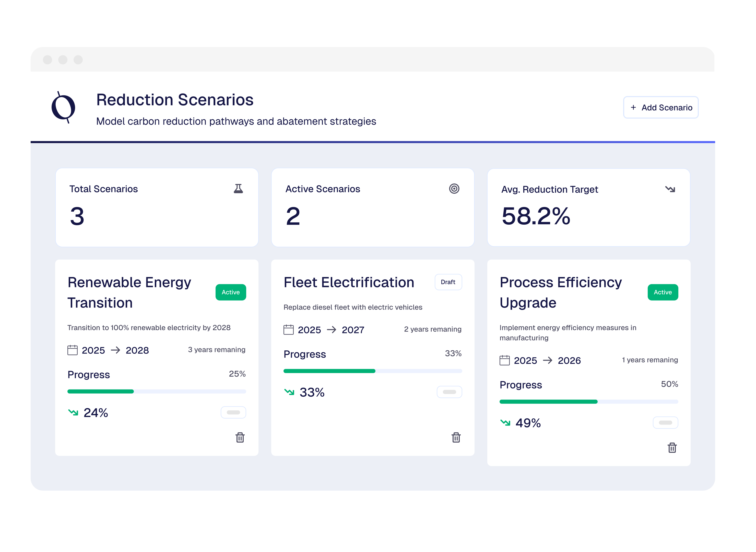Delete the Renewable Energy Transition scenario
This screenshot has width=756, height=552.
[240, 438]
